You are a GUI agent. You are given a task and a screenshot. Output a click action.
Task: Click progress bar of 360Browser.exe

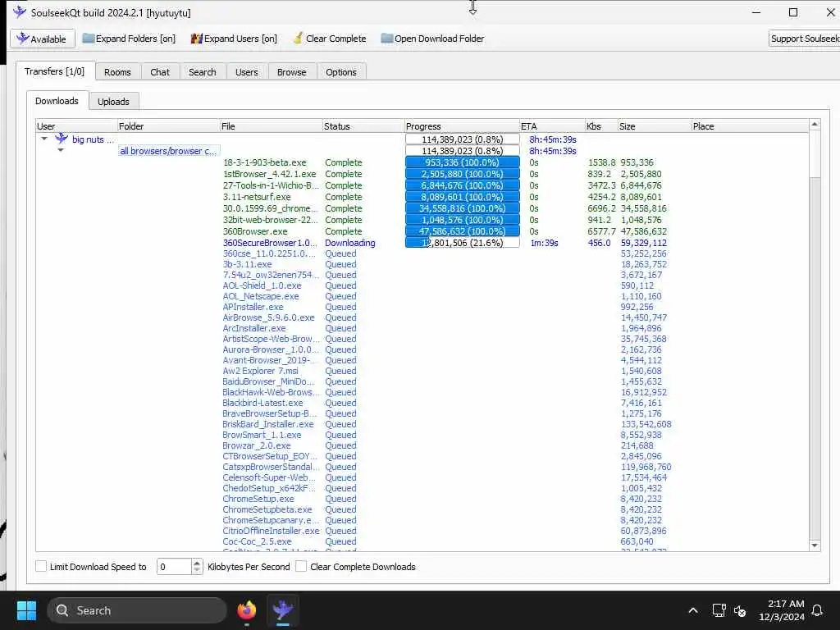(463, 231)
